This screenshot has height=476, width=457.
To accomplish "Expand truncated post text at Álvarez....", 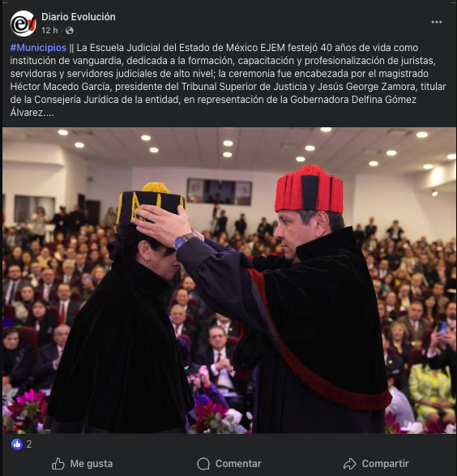I will (x=32, y=113).
